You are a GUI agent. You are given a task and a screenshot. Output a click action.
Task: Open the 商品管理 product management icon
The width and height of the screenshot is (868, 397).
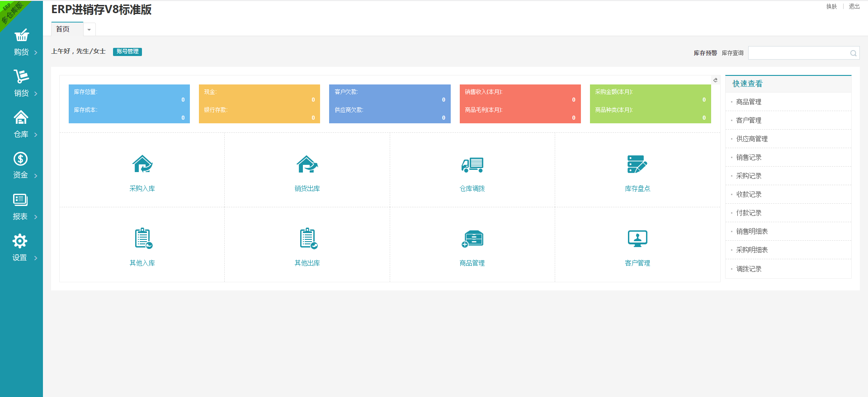point(472,238)
